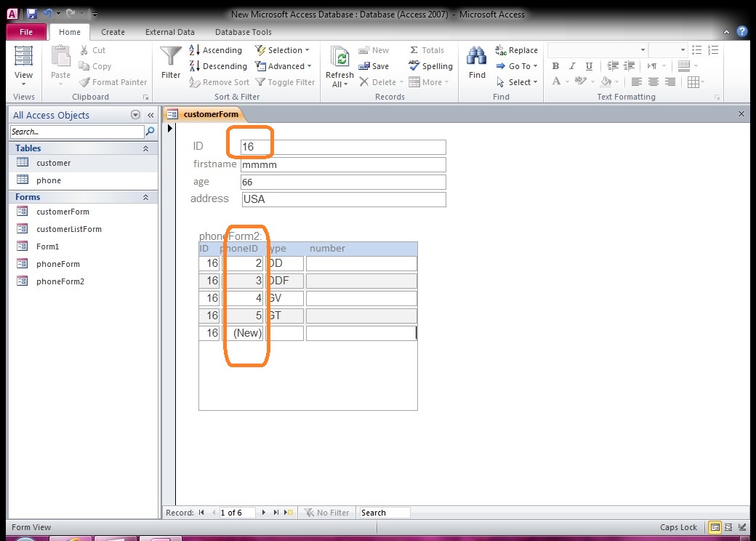Screen dimensions: 756x541
Task: Click the Paste clipboard icon
Action: 61,57
